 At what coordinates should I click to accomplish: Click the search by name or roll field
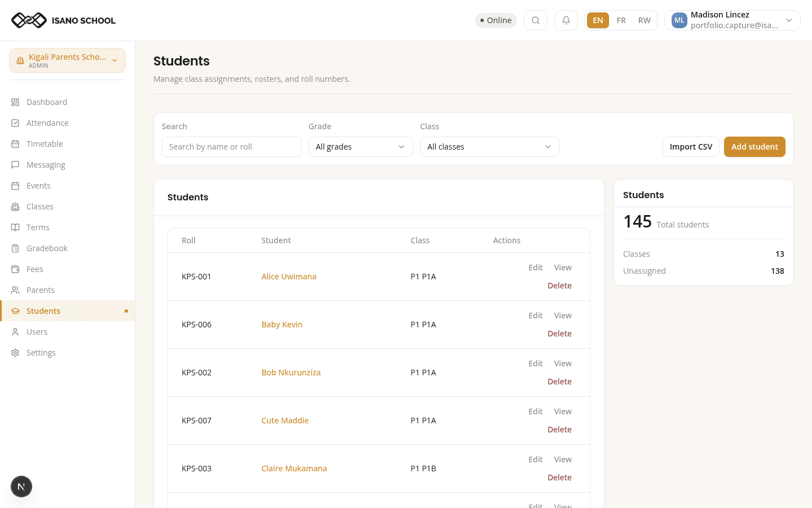232,147
